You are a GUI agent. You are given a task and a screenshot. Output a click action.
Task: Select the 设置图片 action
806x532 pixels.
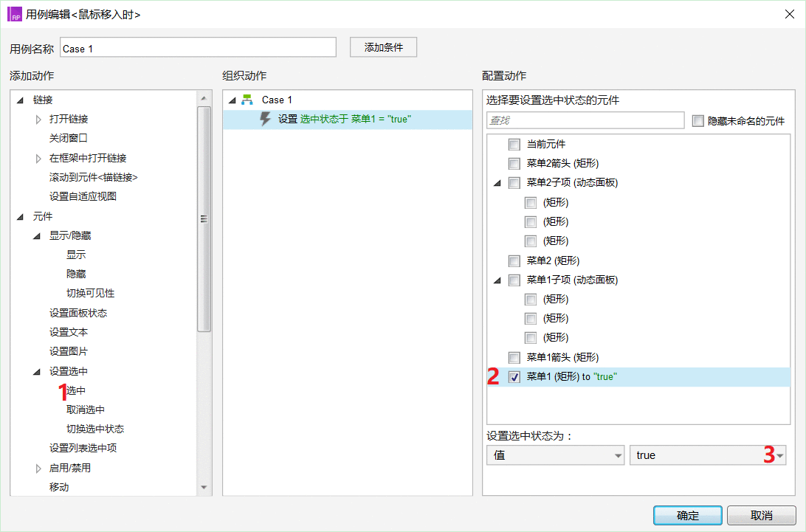(69, 351)
